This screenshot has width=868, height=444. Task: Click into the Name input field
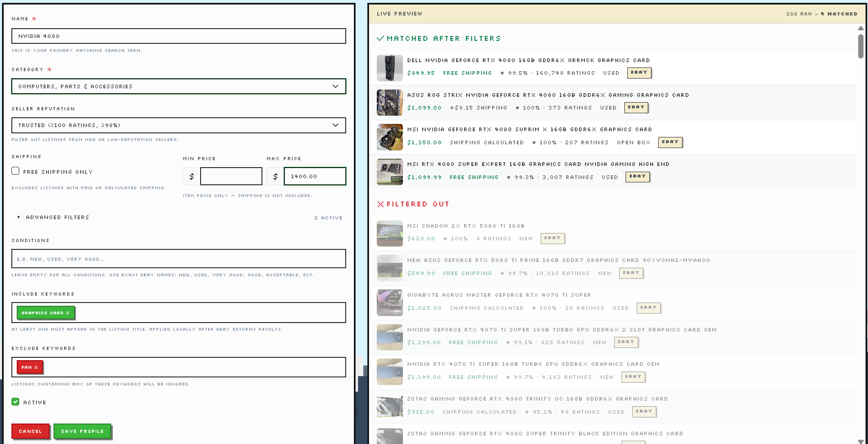[179, 36]
